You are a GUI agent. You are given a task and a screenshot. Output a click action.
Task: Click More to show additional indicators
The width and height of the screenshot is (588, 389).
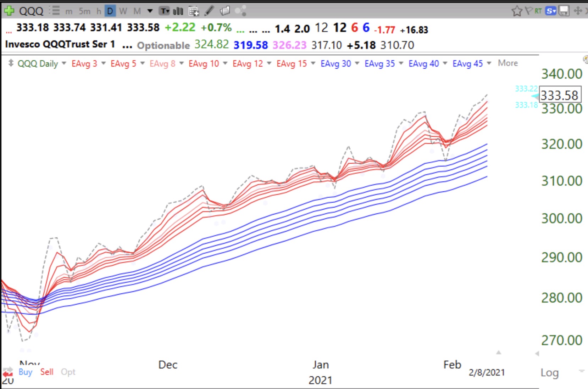[508, 63]
